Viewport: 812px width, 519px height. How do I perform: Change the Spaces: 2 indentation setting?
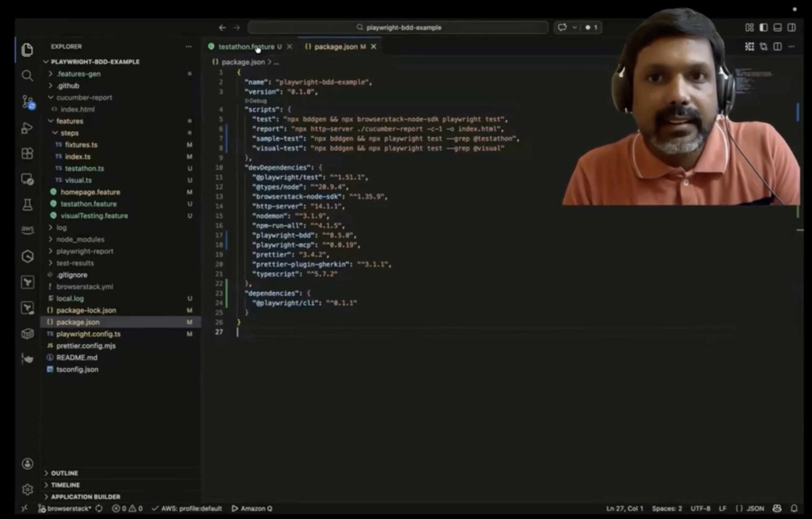coord(667,508)
